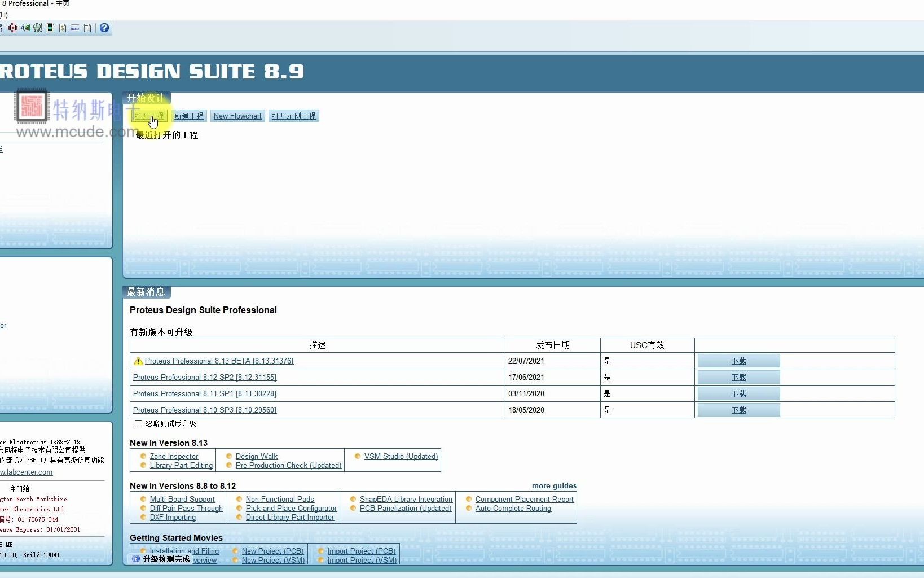
Task: Open Pick and Place Configurator link
Action: tap(291, 508)
